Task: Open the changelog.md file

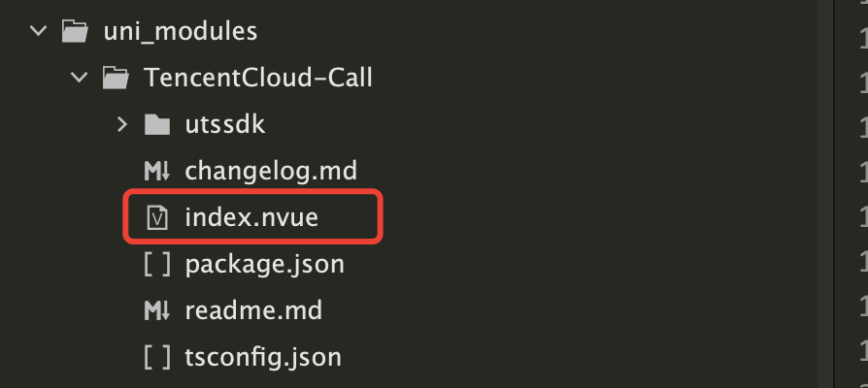Action: point(271,172)
